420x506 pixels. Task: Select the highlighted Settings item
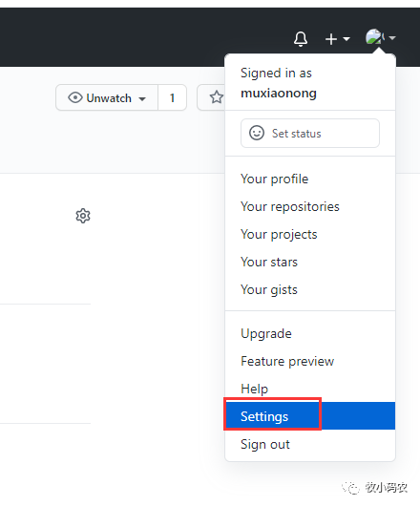coord(310,416)
